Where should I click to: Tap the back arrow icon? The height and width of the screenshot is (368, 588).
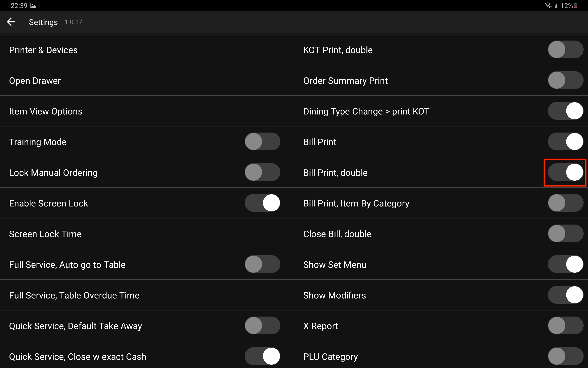pyautogui.click(x=11, y=22)
